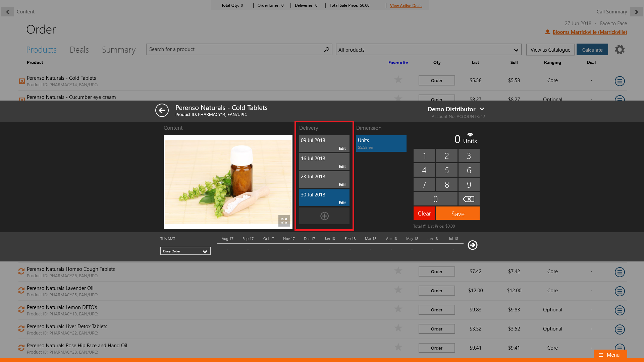Screen dimensions: 644x362
Task: Favourite Perenso Naturals Homeo Cough Tablets star
Action: (398, 271)
